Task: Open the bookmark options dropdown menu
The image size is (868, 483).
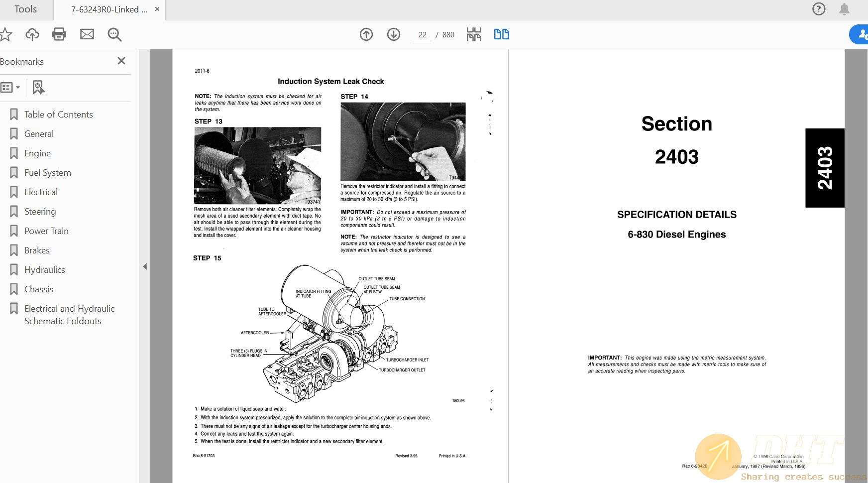Action: click(x=10, y=87)
